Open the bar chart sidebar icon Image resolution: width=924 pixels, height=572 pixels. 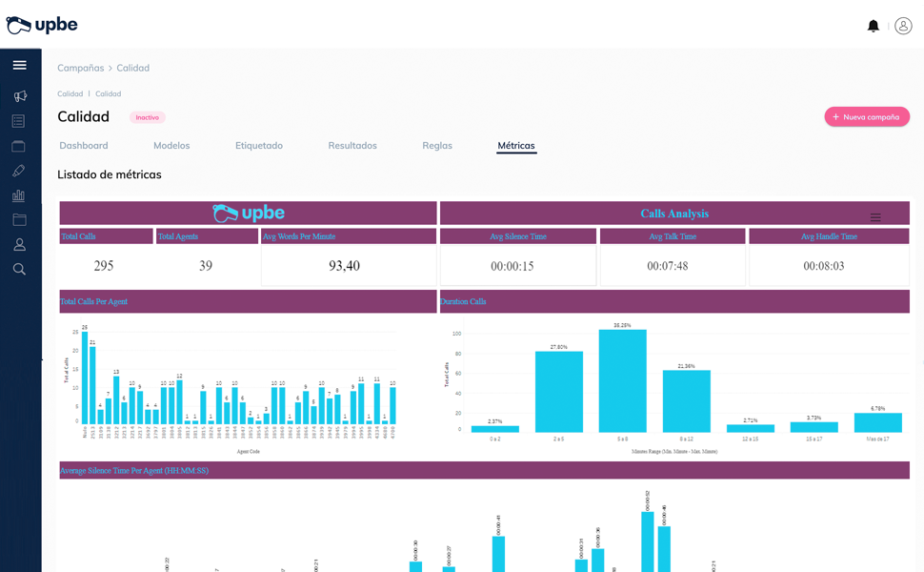click(19, 195)
